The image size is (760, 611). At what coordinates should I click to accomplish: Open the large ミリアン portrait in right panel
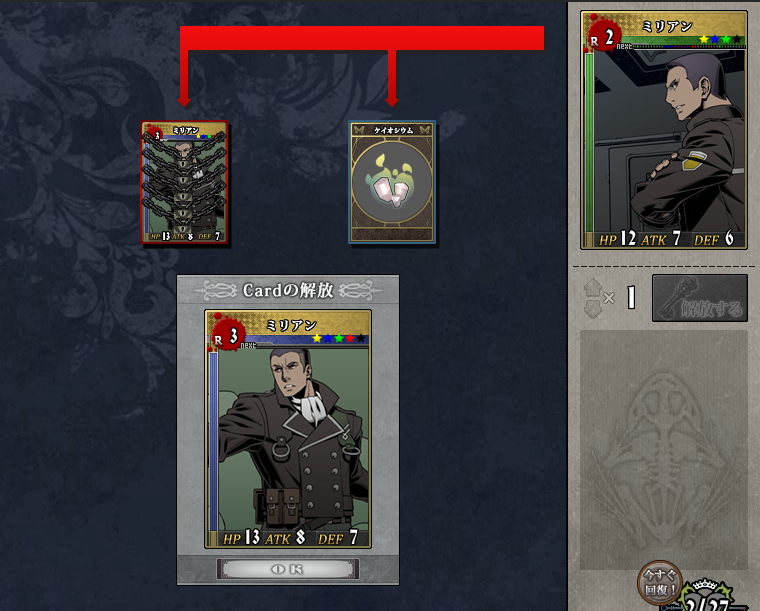click(x=664, y=130)
